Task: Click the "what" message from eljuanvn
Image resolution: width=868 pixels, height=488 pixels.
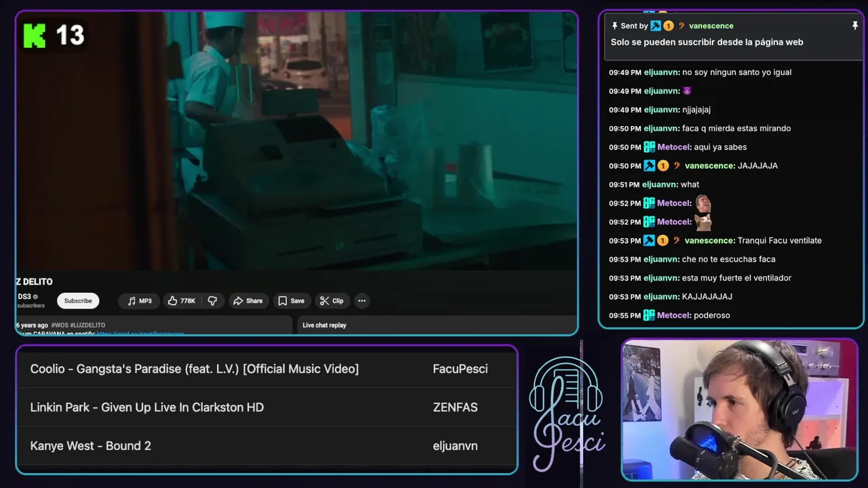Action: (x=690, y=184)
